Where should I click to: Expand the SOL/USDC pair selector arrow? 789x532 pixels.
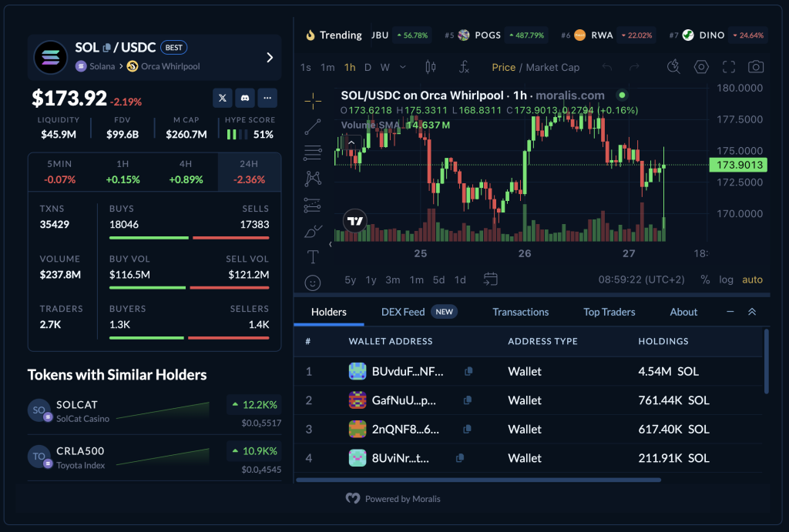(x=270, y=58)
